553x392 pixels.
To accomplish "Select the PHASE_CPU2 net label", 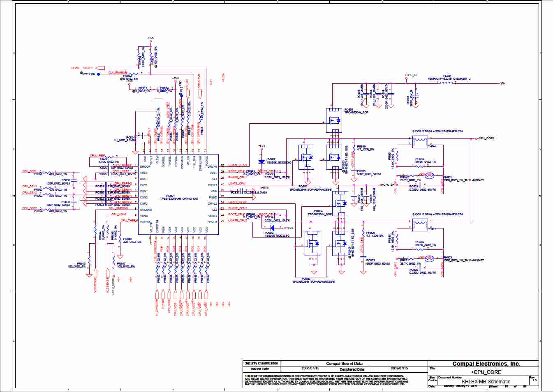I will point(238,208).
